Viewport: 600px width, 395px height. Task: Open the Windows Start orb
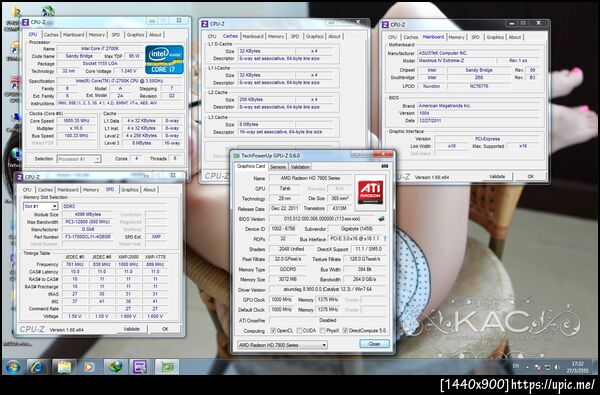[x=13, y=367]
